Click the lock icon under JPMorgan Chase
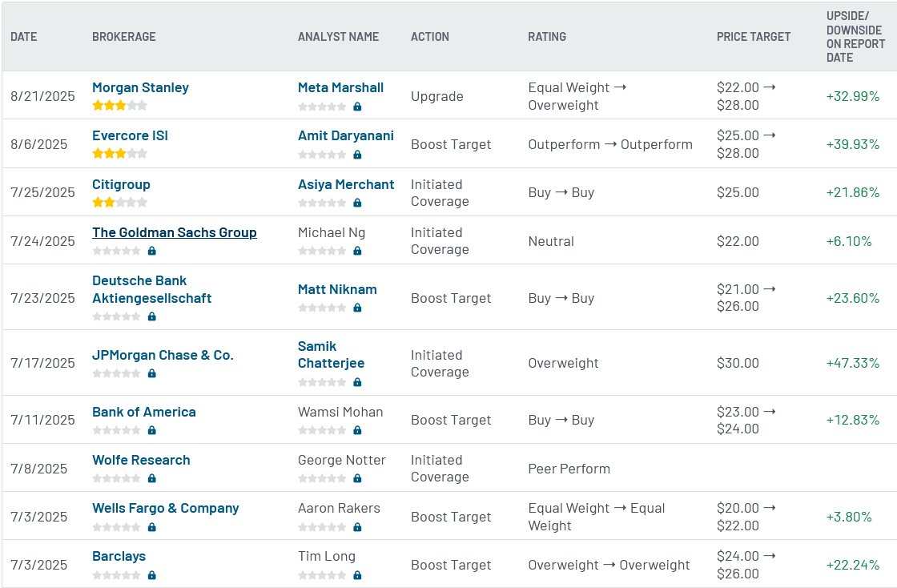 [151, 373]
